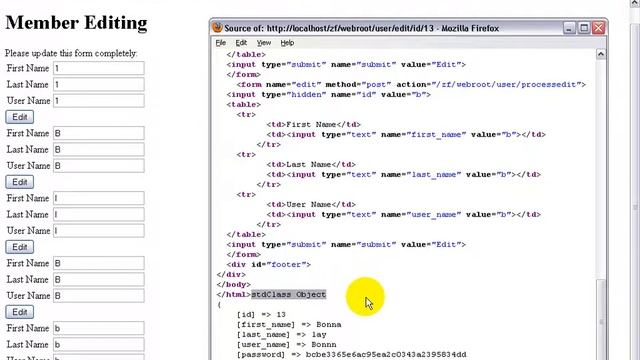Click the first_name input source line
The height and width of the screenshot is (360, 640).
click(406, 135)
